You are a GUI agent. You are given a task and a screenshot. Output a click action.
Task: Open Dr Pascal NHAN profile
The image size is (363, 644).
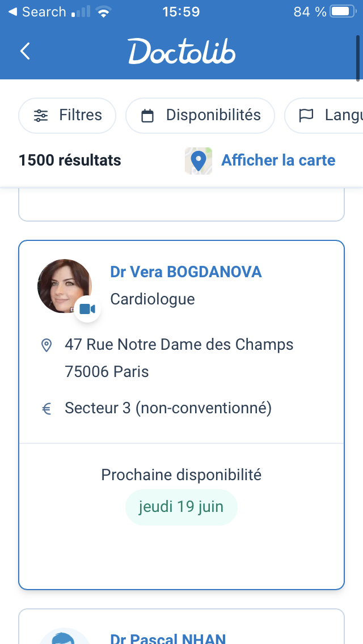coord(168,638)
